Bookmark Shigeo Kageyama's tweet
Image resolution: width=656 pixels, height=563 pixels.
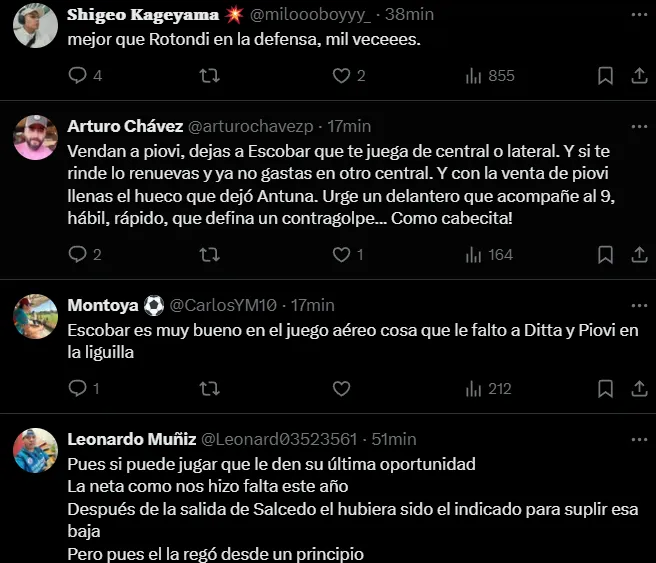click(x=605, y=76)
